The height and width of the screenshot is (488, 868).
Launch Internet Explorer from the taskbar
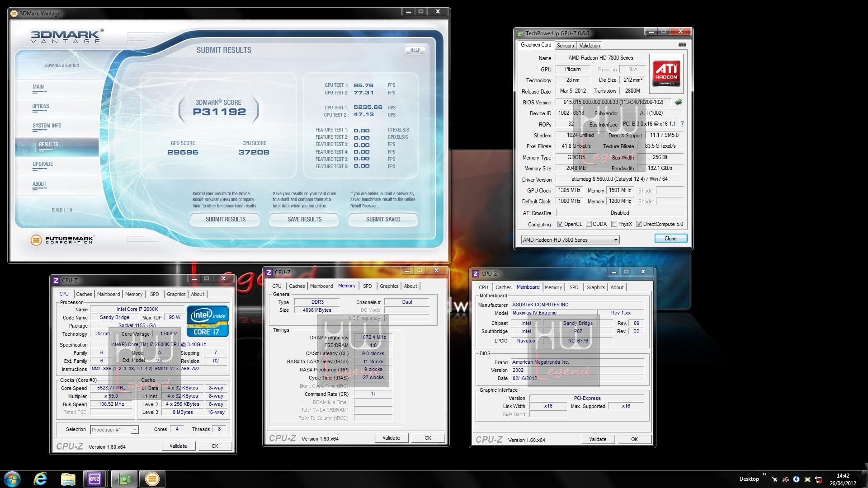coord(40,479)
